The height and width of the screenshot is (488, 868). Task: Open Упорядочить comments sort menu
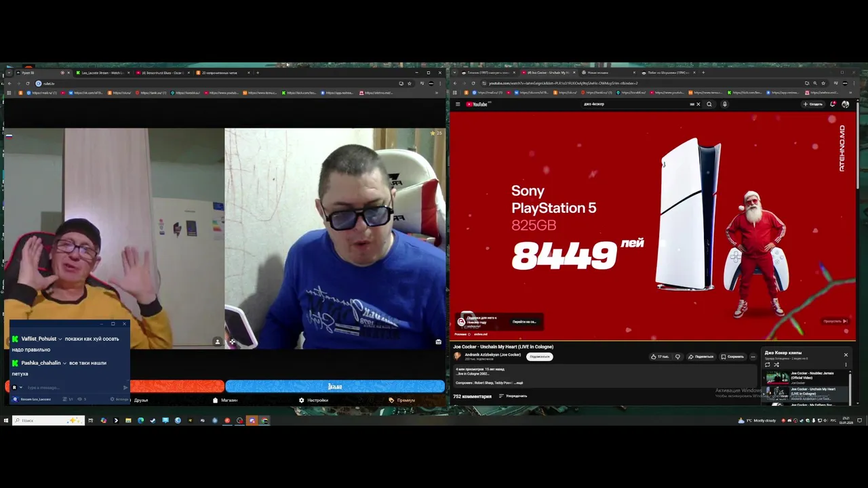coord(513,396)
